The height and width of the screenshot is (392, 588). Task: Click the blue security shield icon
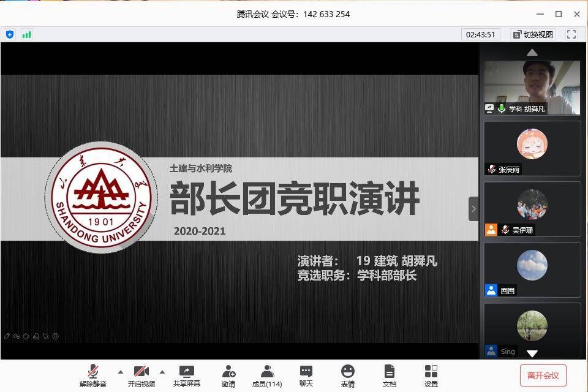tap(10, 34)
